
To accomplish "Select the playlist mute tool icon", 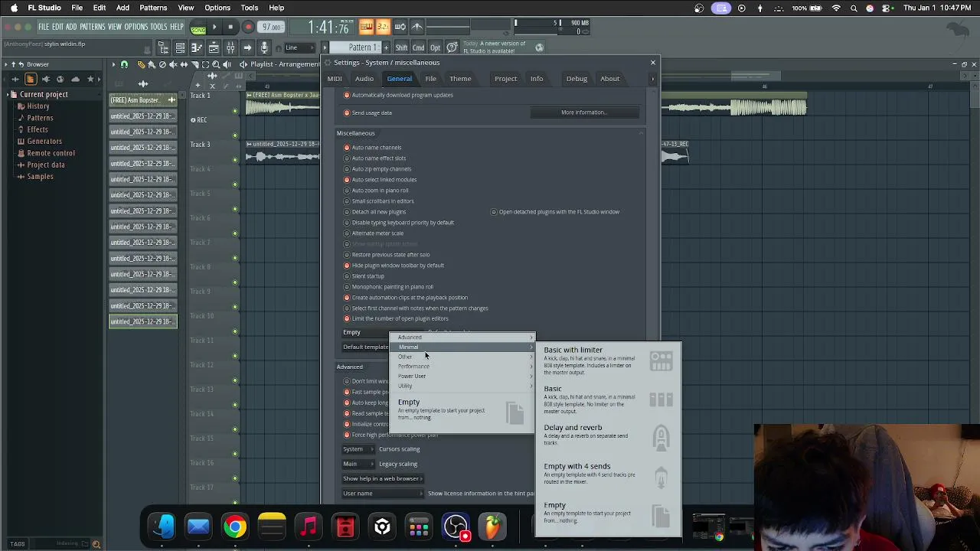I will coord(173,65).
